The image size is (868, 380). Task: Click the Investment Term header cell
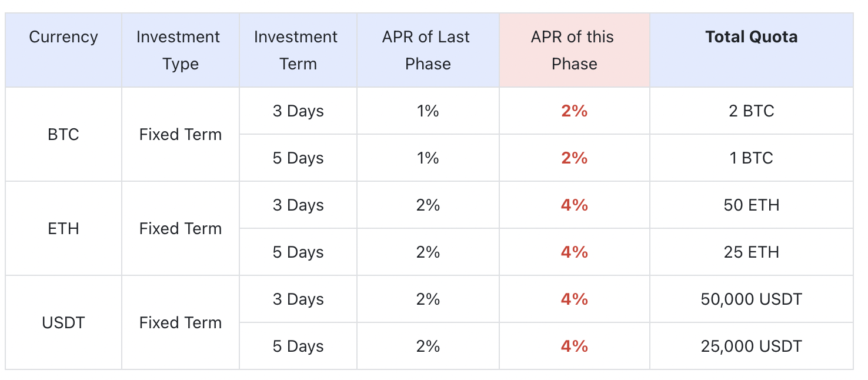click(x=298, y=51)
